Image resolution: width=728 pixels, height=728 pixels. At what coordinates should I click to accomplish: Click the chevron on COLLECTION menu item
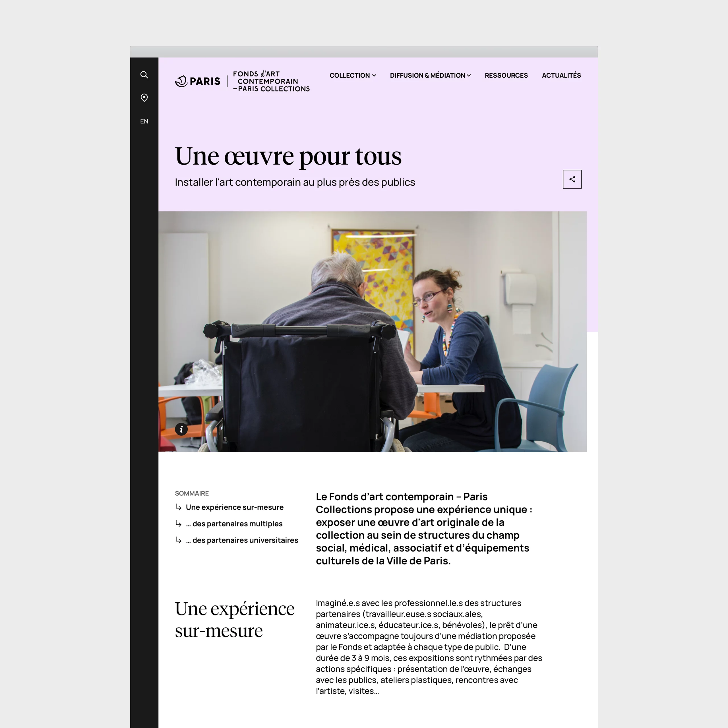(x=375, y=75)
